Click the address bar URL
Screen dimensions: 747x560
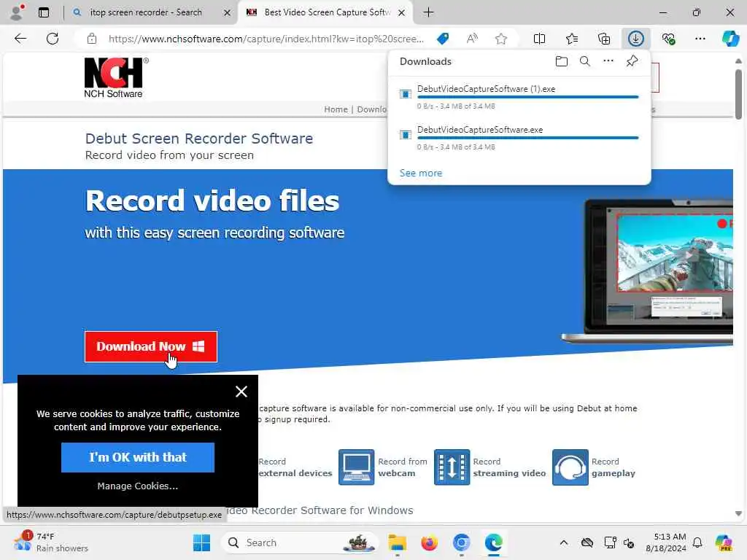266,39
